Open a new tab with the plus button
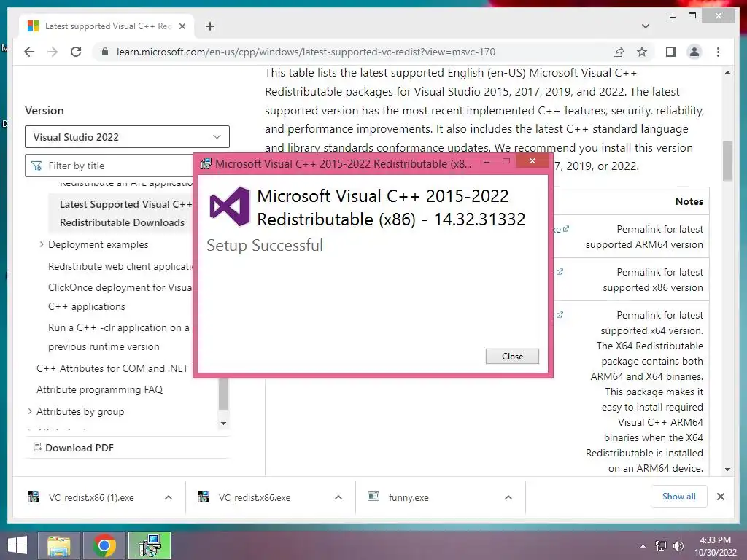The width and height of the screenshot is (747, 560). click(x=210, y=26)
